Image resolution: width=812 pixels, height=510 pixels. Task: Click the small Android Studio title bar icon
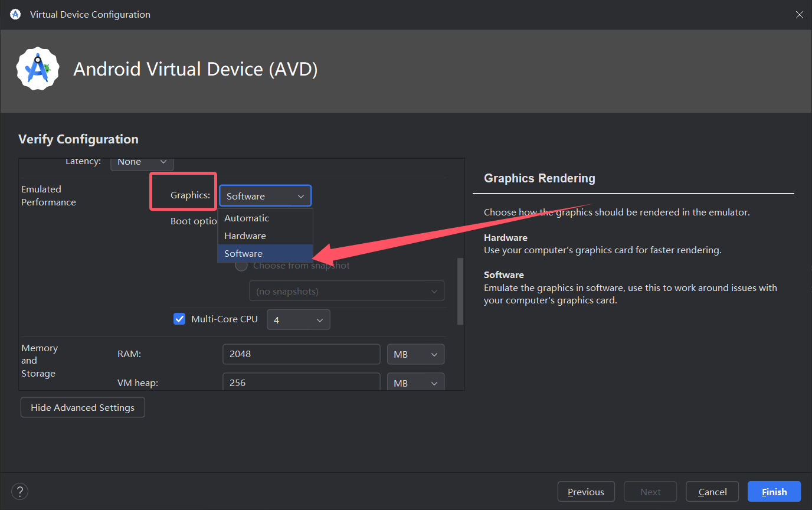click(15, 14)
